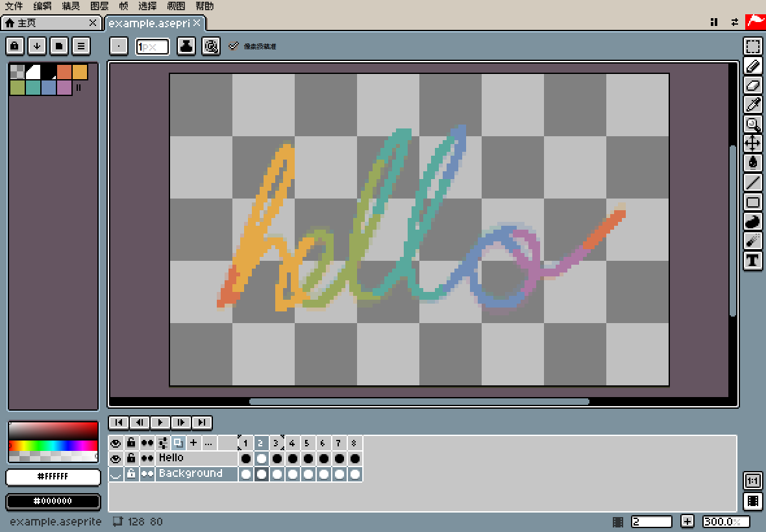Screen dimensions: 766x532
Task: Open the 视图 menu
Action: [x=176, y=6]
